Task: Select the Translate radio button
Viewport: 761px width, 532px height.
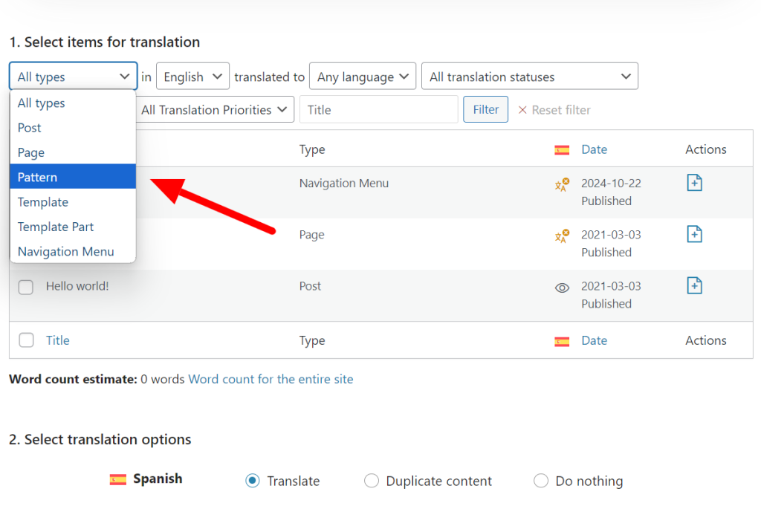Action: (x=253, y=481)
